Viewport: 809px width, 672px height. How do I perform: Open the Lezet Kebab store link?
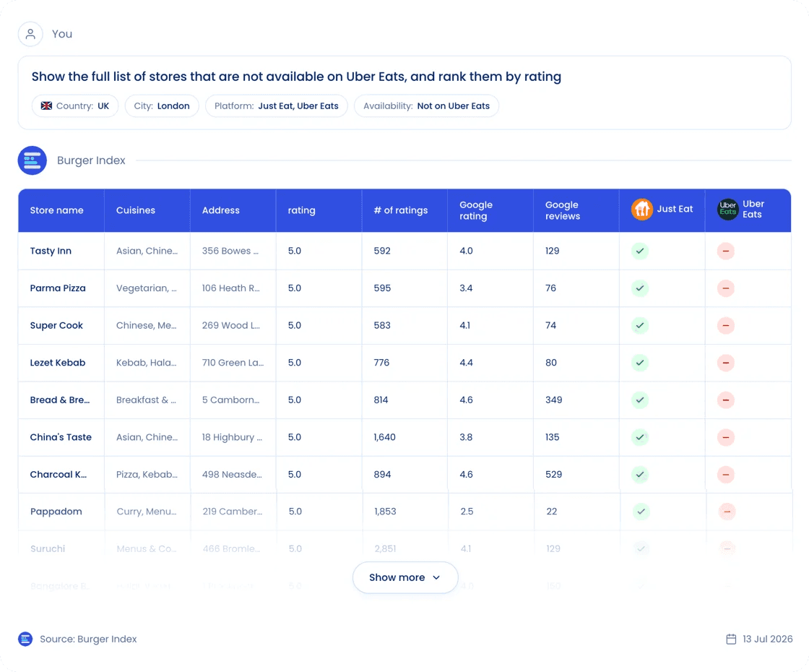[58, 363]
